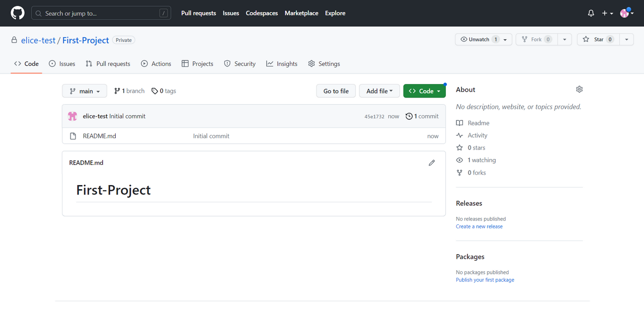Click the slash shortcut key icon in search
644x309 pixels.
[x=164, y=13]
